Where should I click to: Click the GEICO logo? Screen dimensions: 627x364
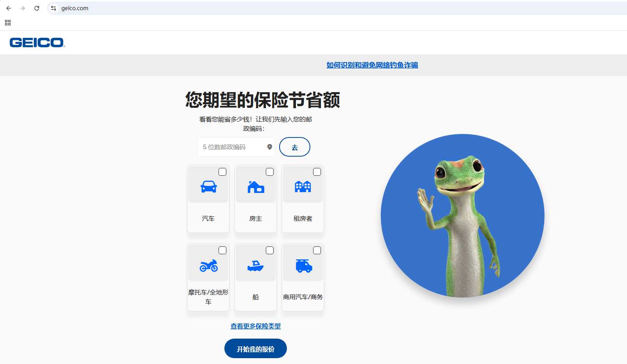37,43
